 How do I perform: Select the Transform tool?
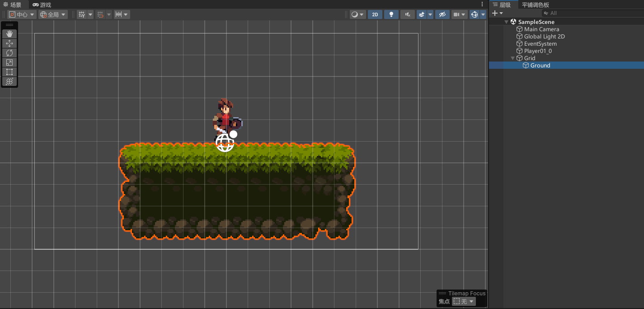tap(9, 81)
